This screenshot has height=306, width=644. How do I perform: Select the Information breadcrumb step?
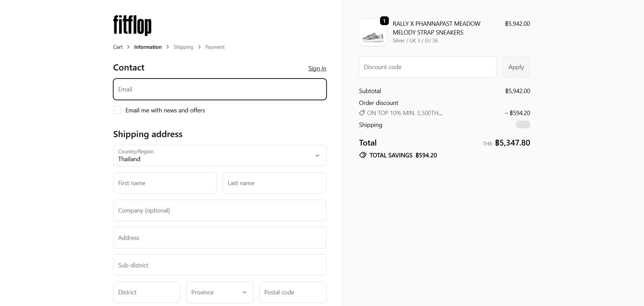pos(148,47)
